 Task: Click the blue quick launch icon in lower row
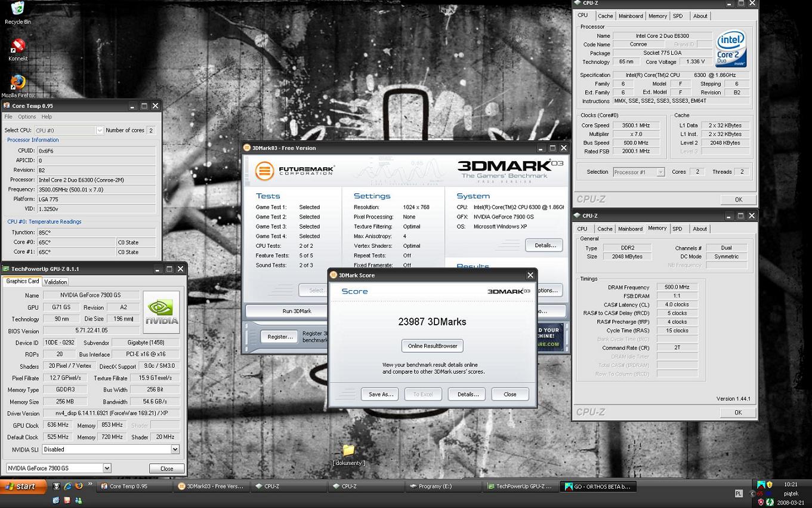tap(56, 500)
